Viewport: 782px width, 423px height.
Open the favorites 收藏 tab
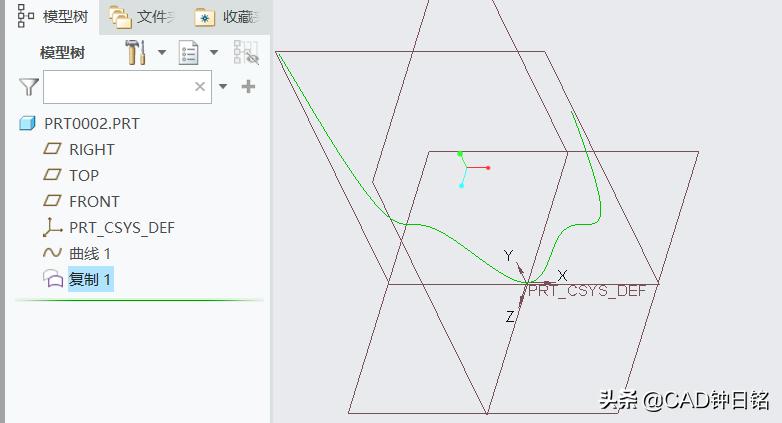pyautogui.click(x=229, y=17)
